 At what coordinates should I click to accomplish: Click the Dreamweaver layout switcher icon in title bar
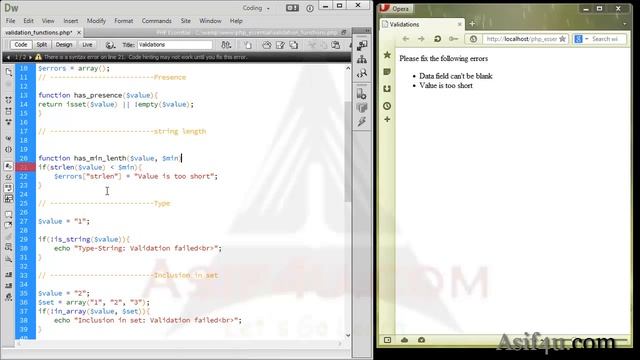pos(292,8)
